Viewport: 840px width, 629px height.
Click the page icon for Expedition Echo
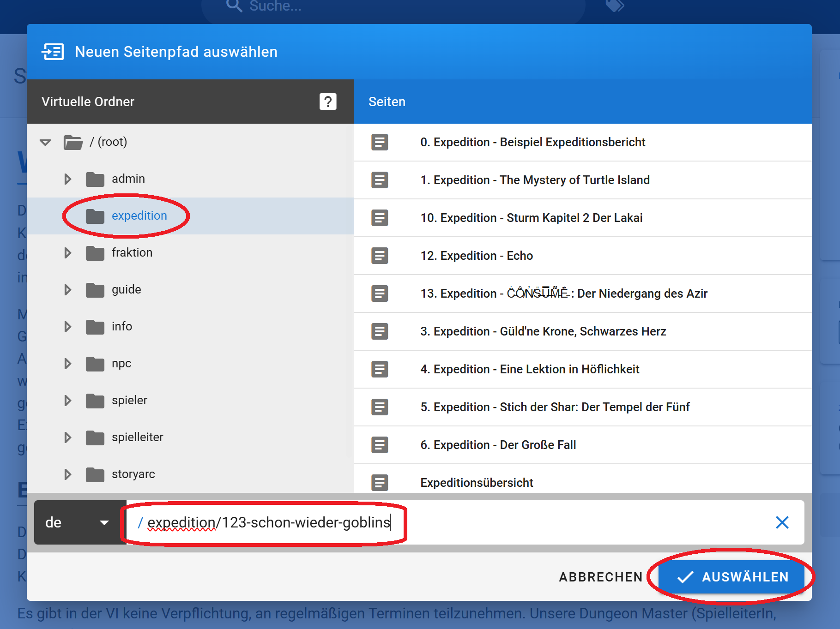[x=380, y=256]
